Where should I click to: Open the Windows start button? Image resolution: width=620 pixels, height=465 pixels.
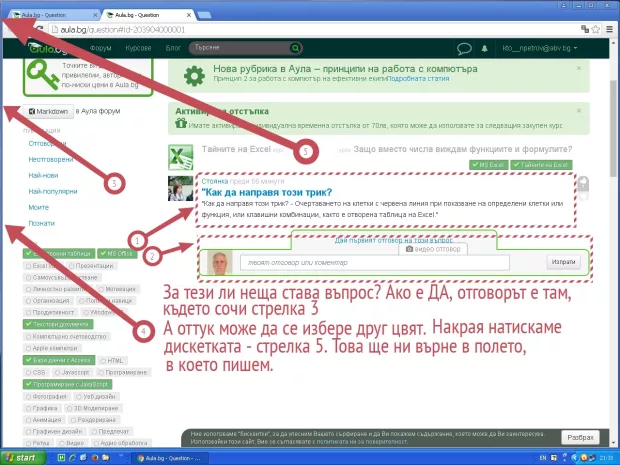click(x=23, y=458)
